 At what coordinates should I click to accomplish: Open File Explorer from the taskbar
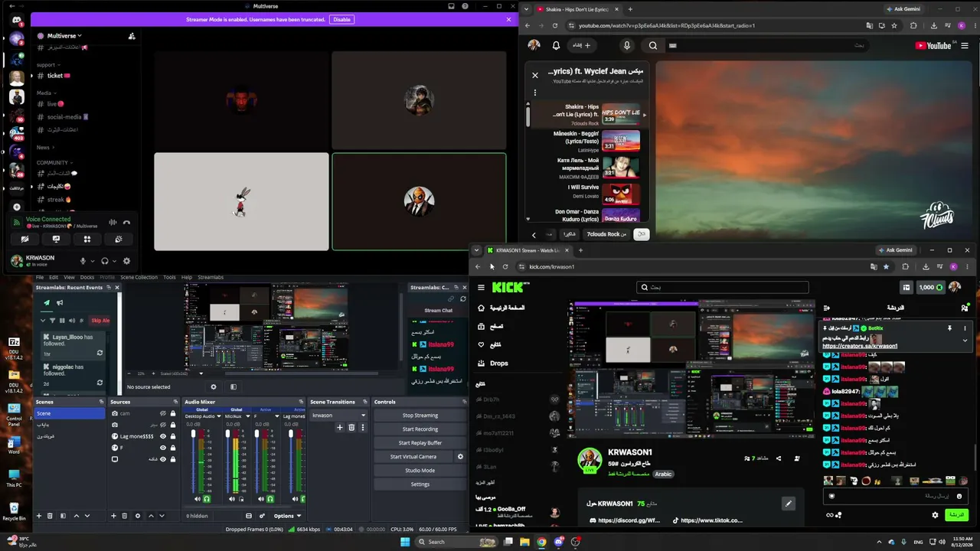pyautogui.click(x=524, y=542)
